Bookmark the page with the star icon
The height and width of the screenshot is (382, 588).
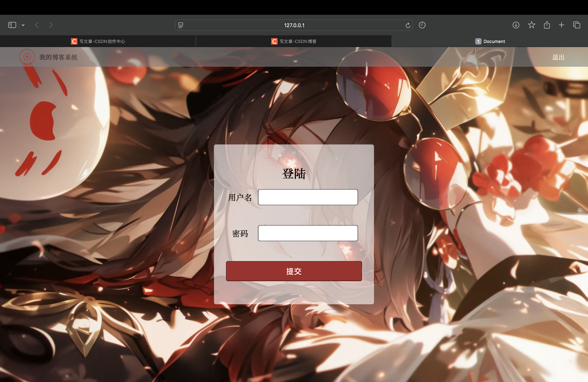(531, 25)
